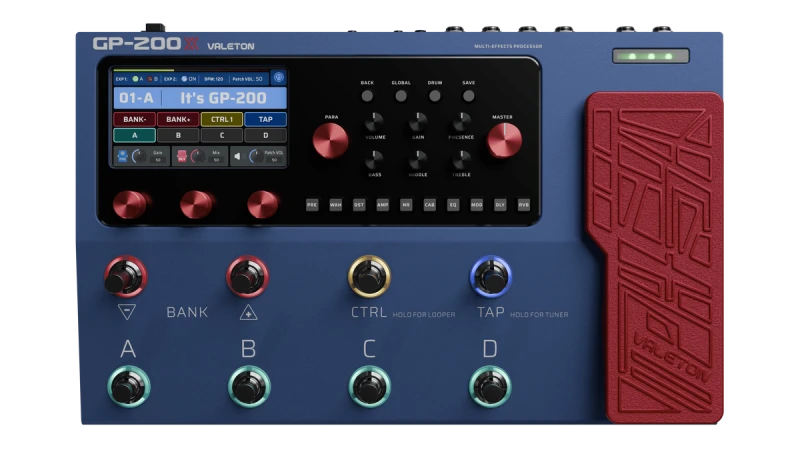Image resolution: width=800 pixels, height=450 pixels.
Task: Click the MIDDLE knob
Action: pos(418,160)
